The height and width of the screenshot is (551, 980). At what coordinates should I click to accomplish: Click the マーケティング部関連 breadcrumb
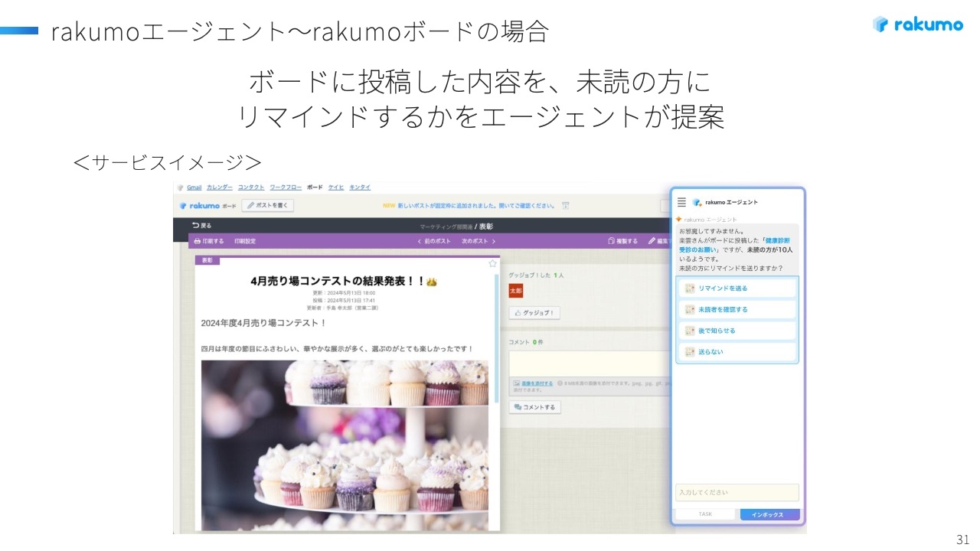[446, 227]
